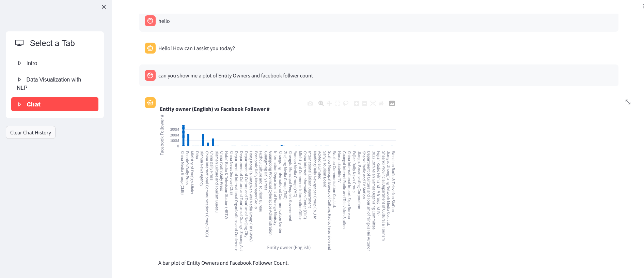Click the plot request message text

pyautogui.click(x=236, y=76)
